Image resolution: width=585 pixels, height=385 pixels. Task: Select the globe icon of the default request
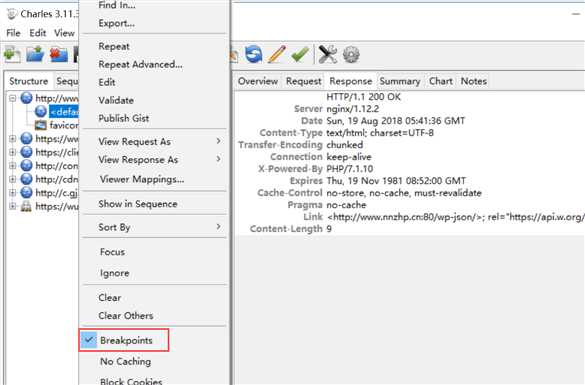click(41, 112)
